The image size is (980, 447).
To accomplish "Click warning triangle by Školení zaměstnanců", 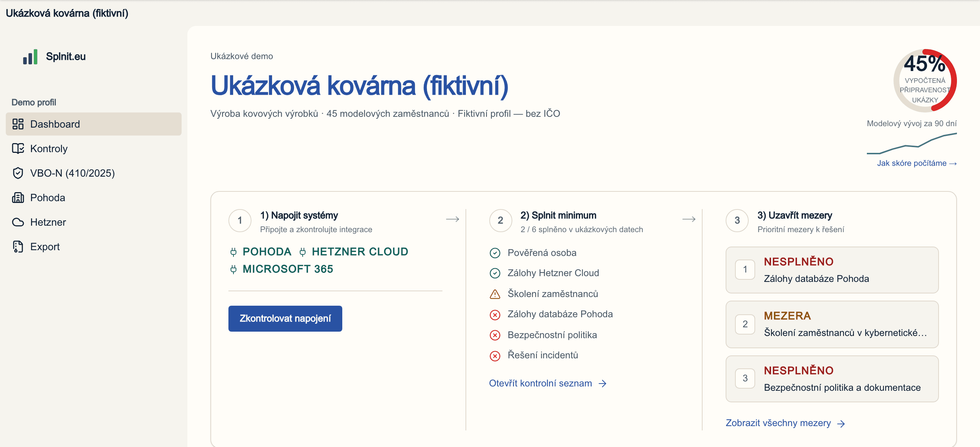I will 495,294.
